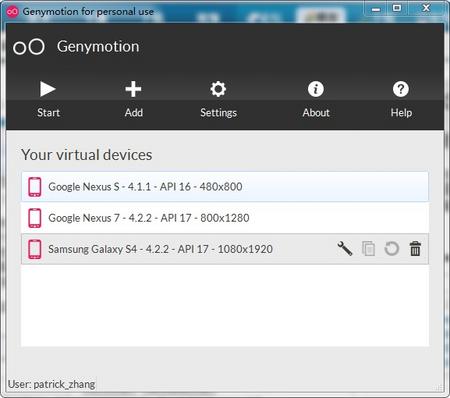Click the 'Your virtual devices' heading
450x398 pixels.
(87, 155)
